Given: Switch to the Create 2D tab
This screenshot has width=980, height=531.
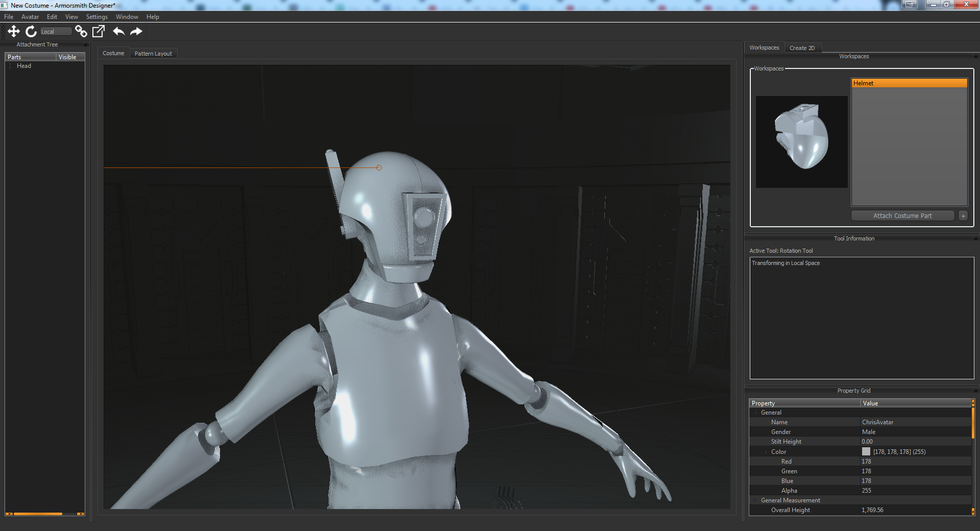Looking at the screenshot, I should coord(802,48).
